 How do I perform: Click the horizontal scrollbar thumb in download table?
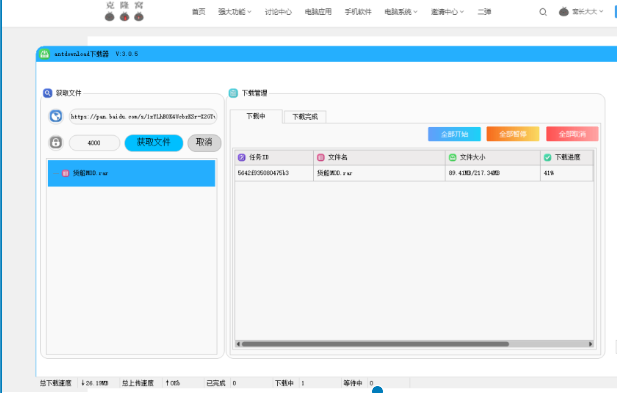point(375,344)
